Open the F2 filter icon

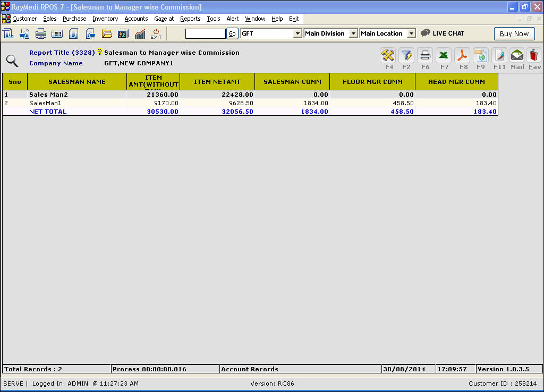pos(406,55)
